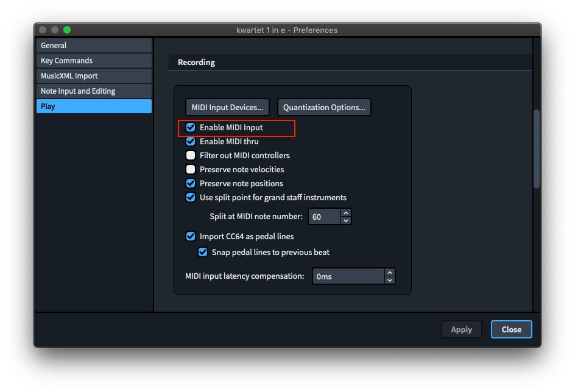Open the Quantization Options dialog
Screen dimensions: 575x392
(x=324, y=107)
